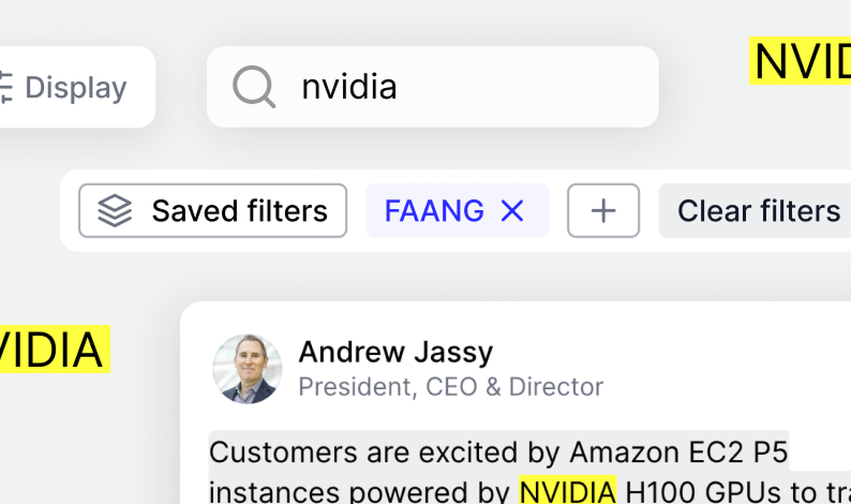Click the stacked layers Saved filters icon
The width and height of the screenshot is (851, 504).
(115, 211)
